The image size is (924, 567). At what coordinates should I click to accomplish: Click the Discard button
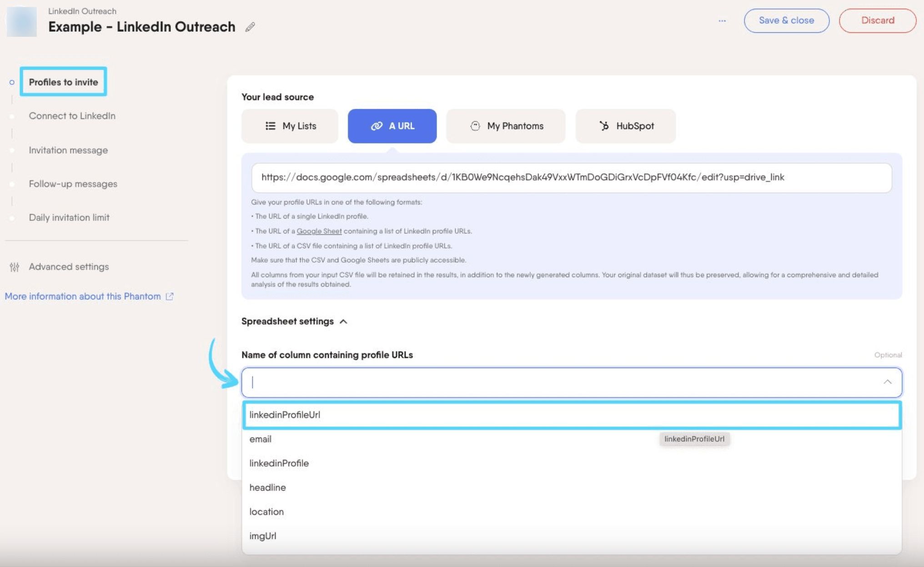point(878,20)
